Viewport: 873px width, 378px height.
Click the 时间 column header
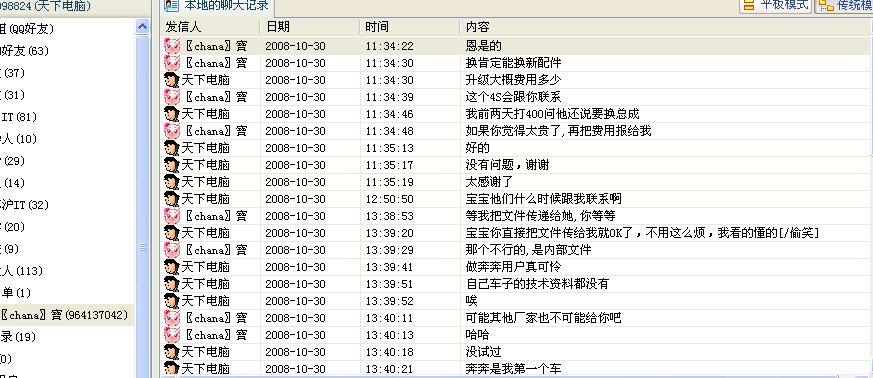click(410, 27)
